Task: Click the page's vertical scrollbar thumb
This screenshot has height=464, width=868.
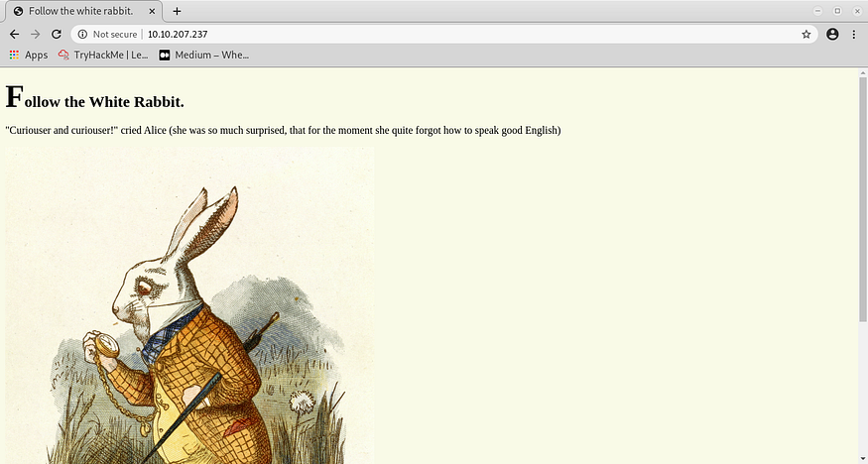Action: (x=863, y=199)
